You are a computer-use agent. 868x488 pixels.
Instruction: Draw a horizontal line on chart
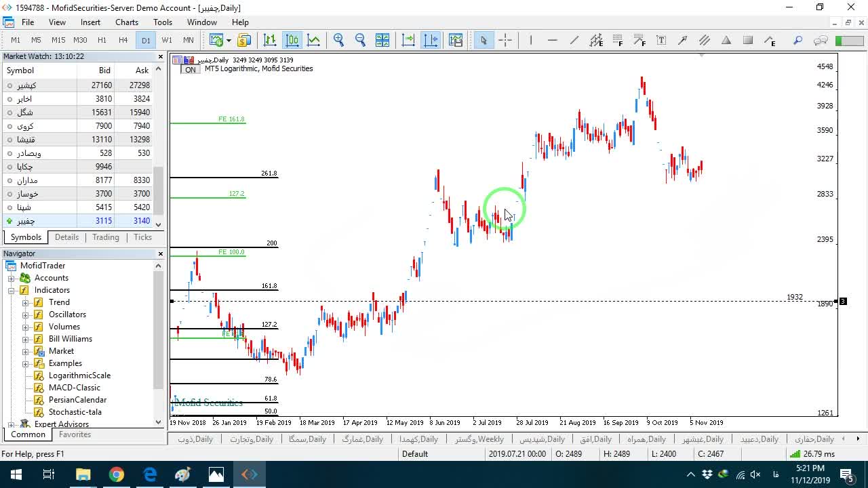pyautogui.click(x=553, y=40)
